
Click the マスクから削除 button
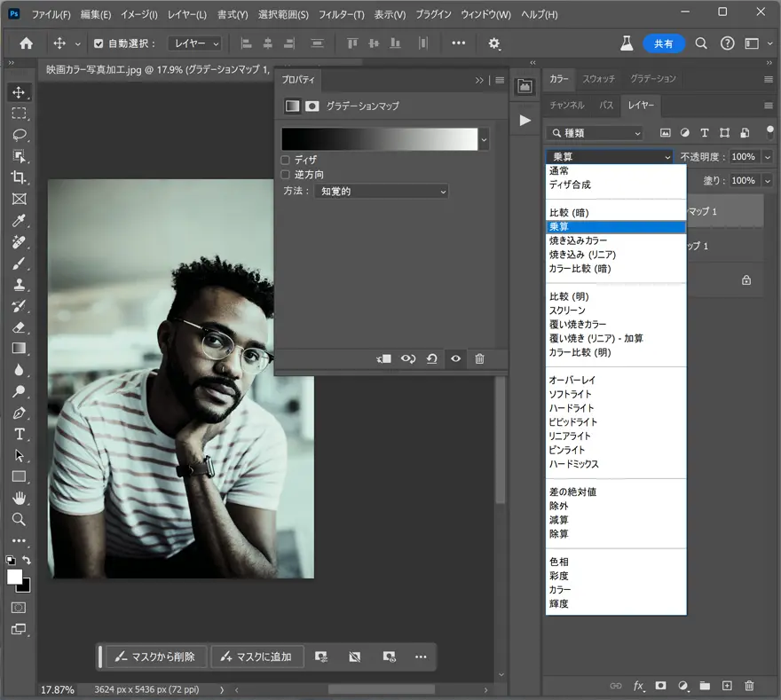[x=156, y=657]
